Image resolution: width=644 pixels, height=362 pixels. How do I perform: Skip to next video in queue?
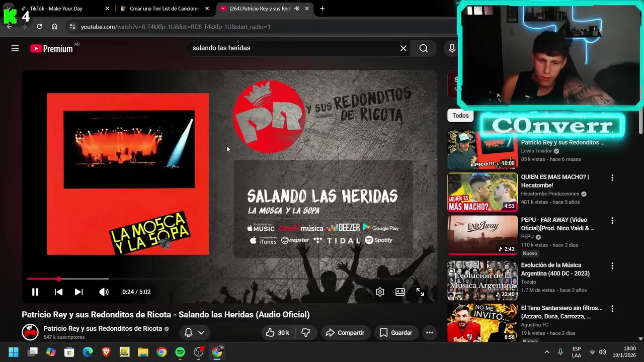78,292
